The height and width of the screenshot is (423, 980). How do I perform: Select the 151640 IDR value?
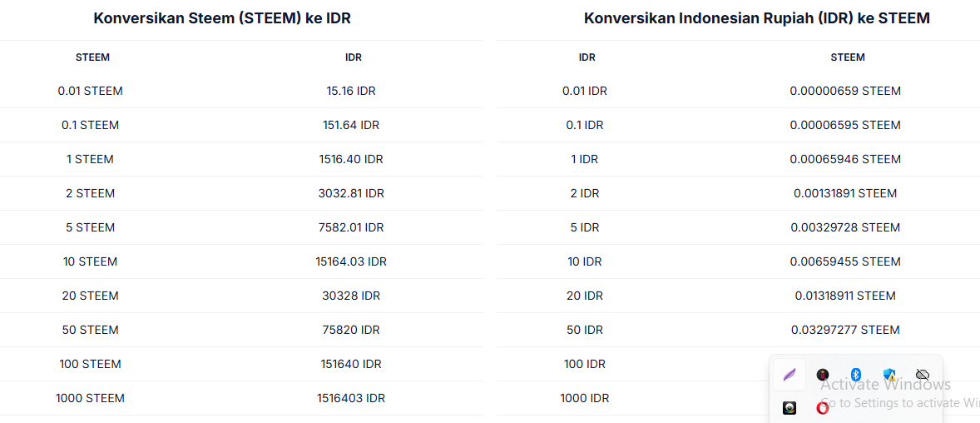coord(350,364)
